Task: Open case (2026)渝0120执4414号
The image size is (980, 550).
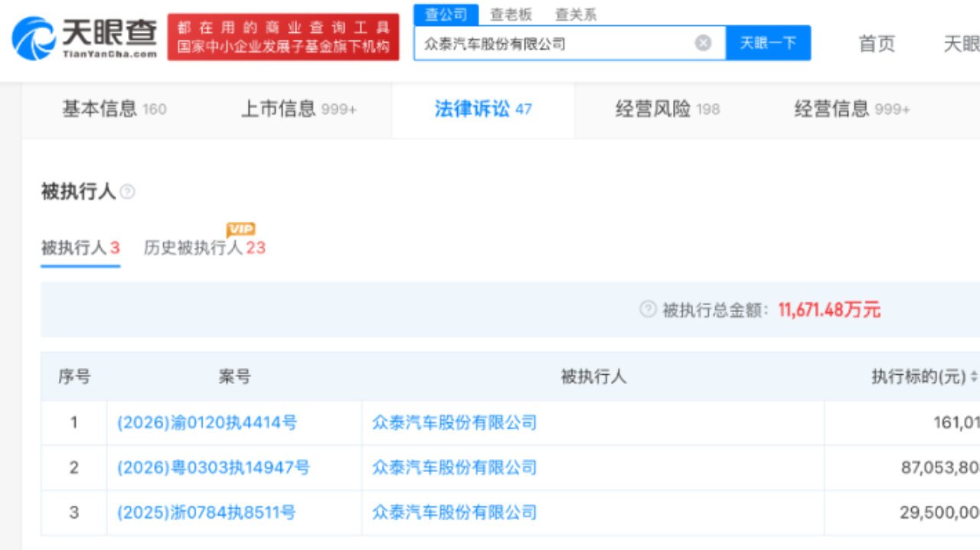Action: (207, 422)
